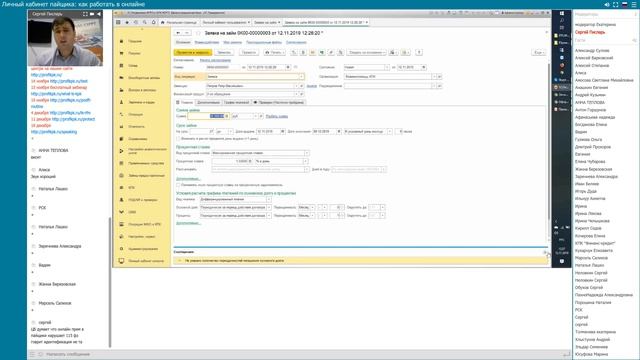Click the chat panel vertical scrollbar
The image size is (640, 360).
click(110, 282)
